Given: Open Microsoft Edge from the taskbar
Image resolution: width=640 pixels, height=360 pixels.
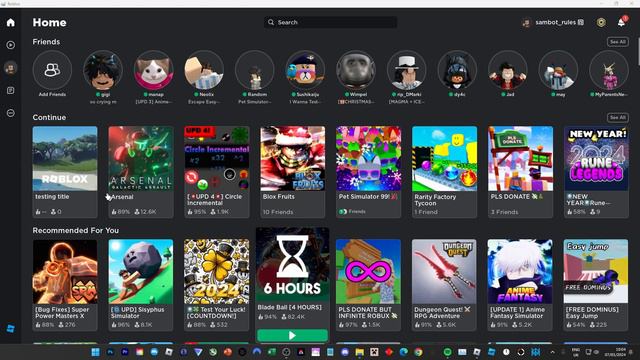Looking at the screenshot, I should [x=404, y=352].
